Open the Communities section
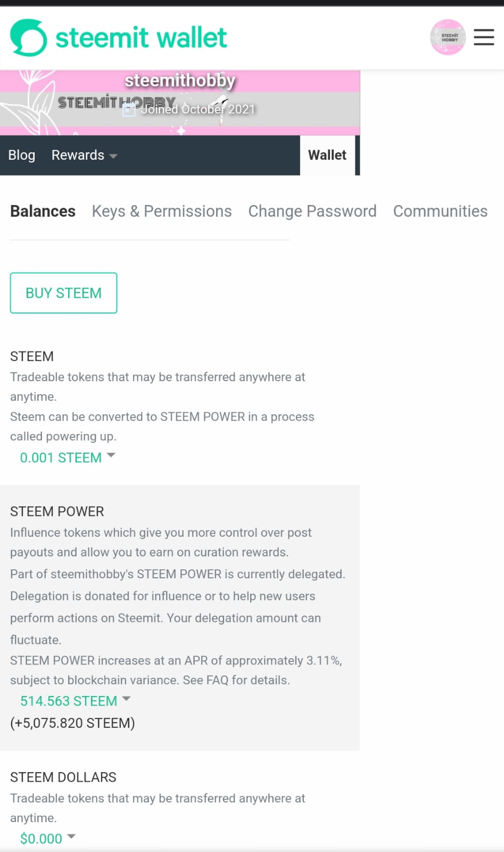The height and width of the screenshot is (852, 504). (440, 211)
